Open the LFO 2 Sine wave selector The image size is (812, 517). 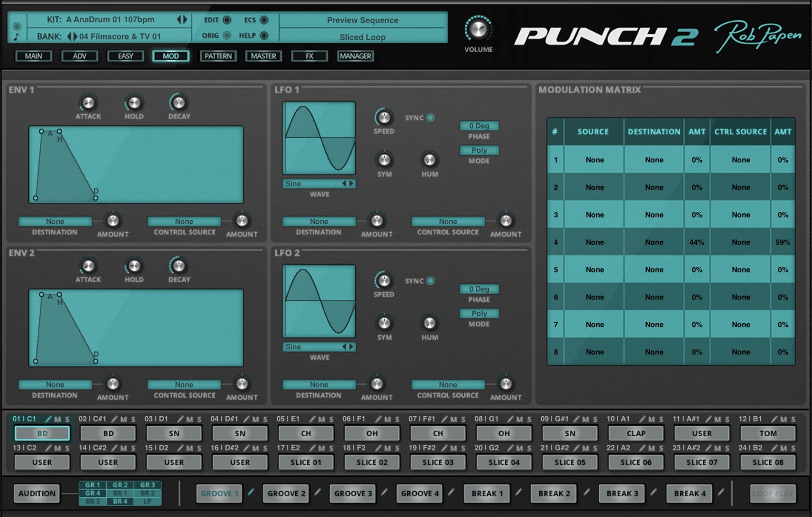319,347
